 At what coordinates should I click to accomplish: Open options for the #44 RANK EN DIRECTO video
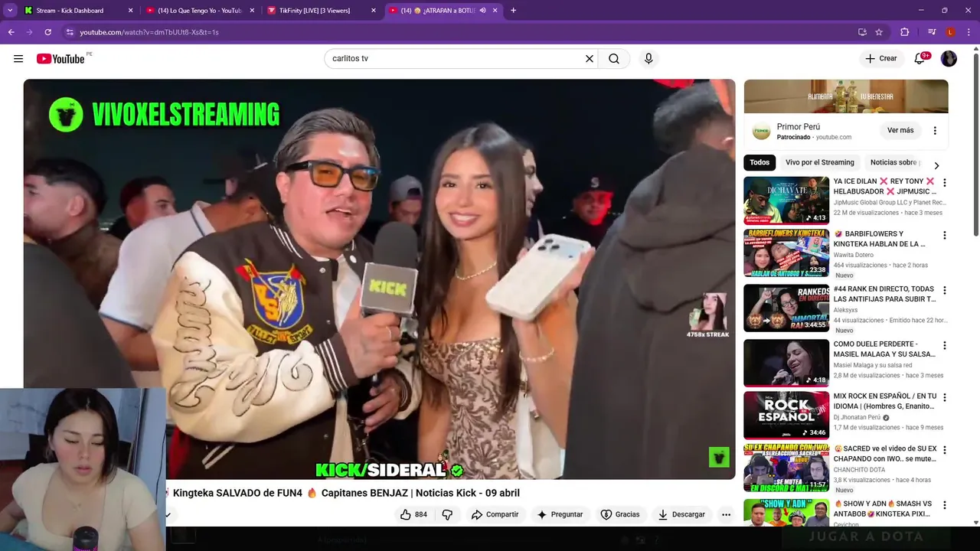pos(944,290)
